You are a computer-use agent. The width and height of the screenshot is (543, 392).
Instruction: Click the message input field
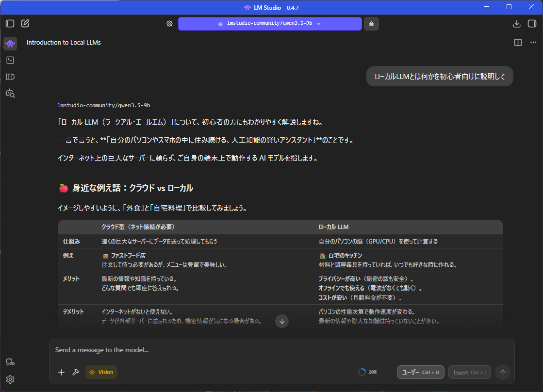[x=281, y=350]
